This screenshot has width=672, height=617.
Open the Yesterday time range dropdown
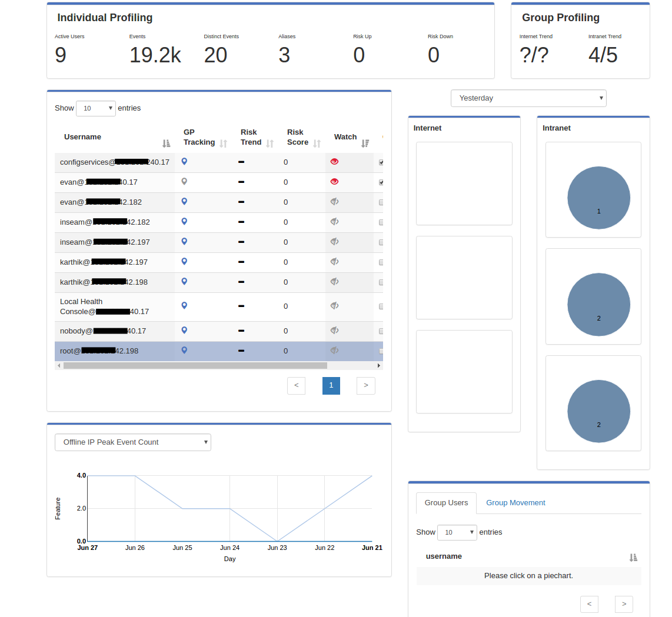click(528, 98)
